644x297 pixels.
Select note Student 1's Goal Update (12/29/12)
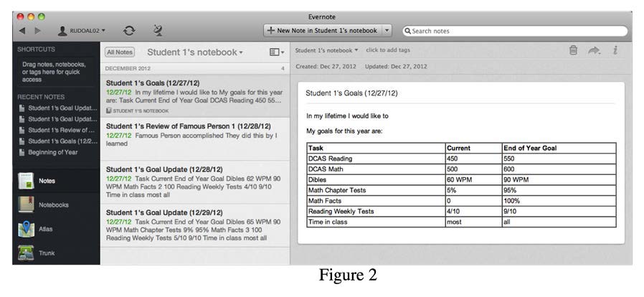pyautogui.click(x=194, y=225)
